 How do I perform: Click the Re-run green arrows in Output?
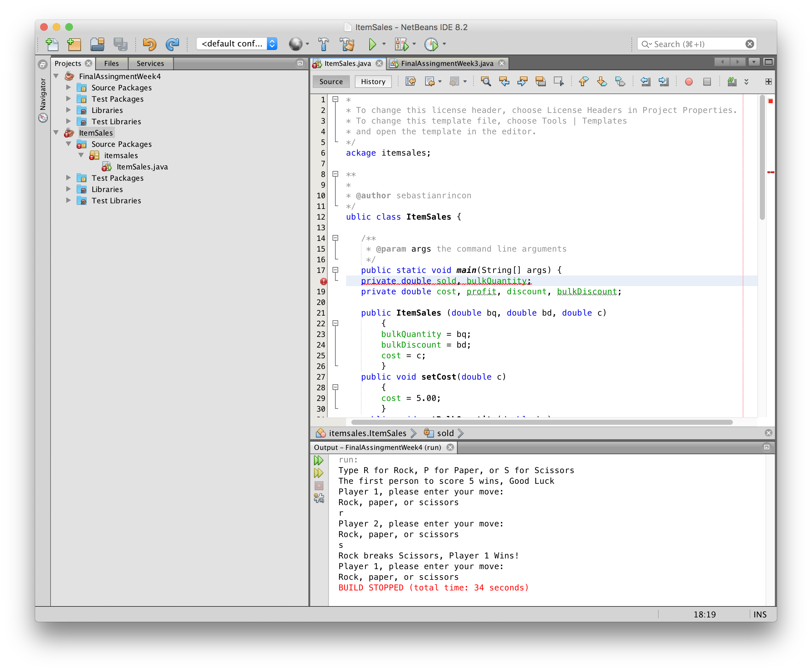coord(318,460)
